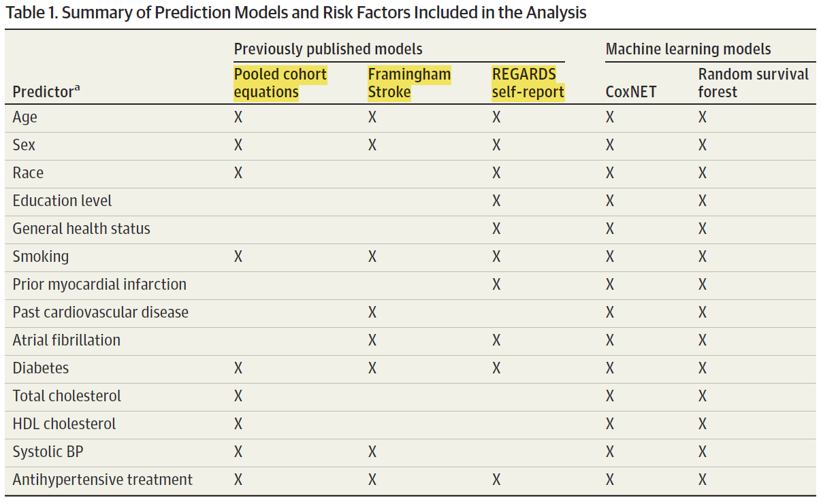Click the "Education level" row label
Screen dimensions: 821x504
point(62,201)
